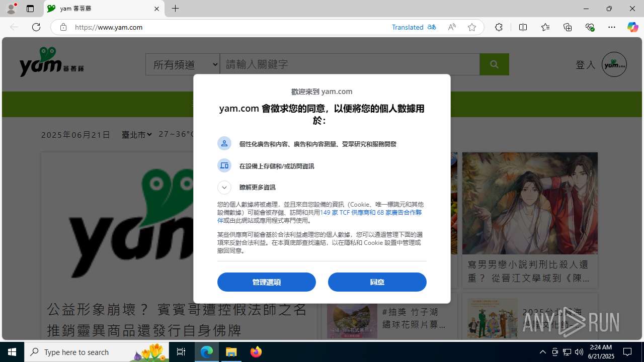Viewport: 644px width, 362px height.
Task: Expand the 瞭解更多資訊 chevron
Action: pyautogui.click(x=224, y=188)
